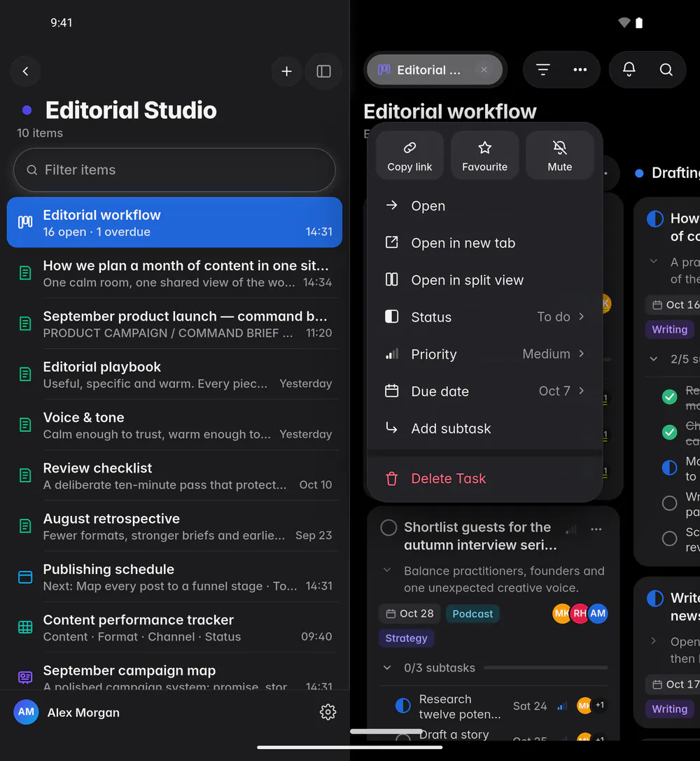Focus the Filter items search field

174,170
